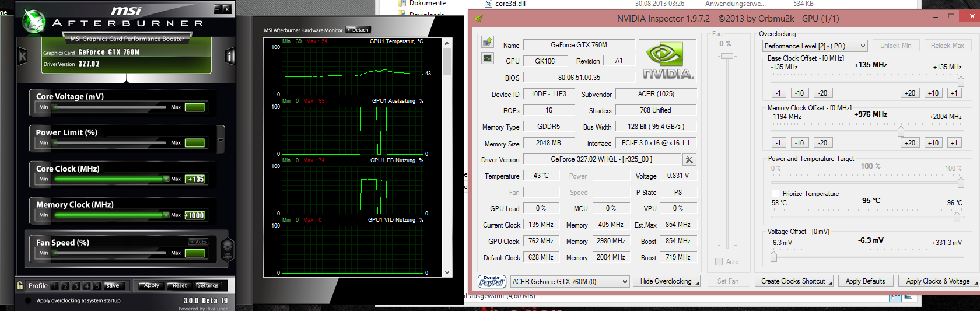This screenshot has width=980, height=311.
Task: Click Hardware Monitor scrollbar down arrow
Action: (x=447, y=272)
